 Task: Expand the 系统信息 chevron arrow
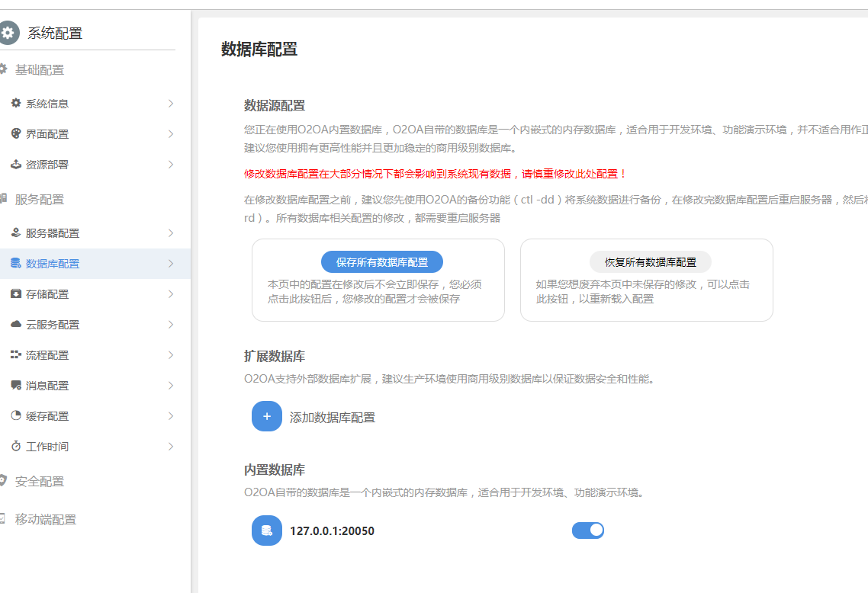(x=171, y=104)
